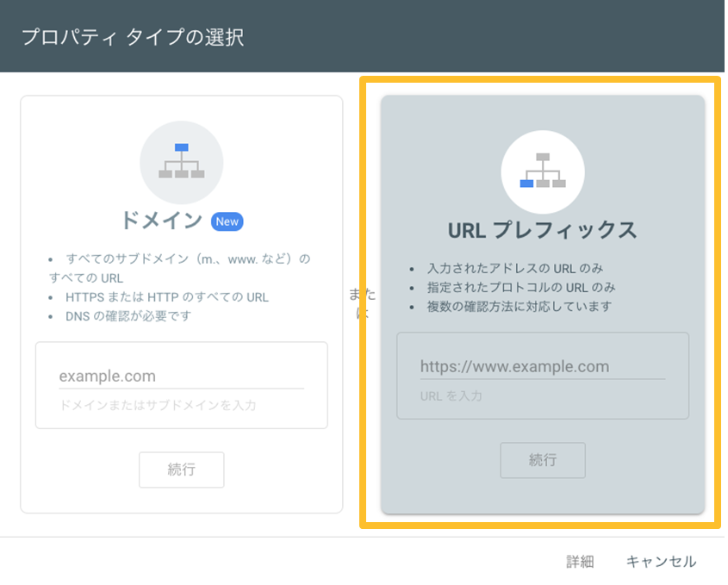Image resolution: width=728 pixels, height=585 pixels.
Task: Click the blue New badge beside ドメイン
Action: (x=227, y=221)
